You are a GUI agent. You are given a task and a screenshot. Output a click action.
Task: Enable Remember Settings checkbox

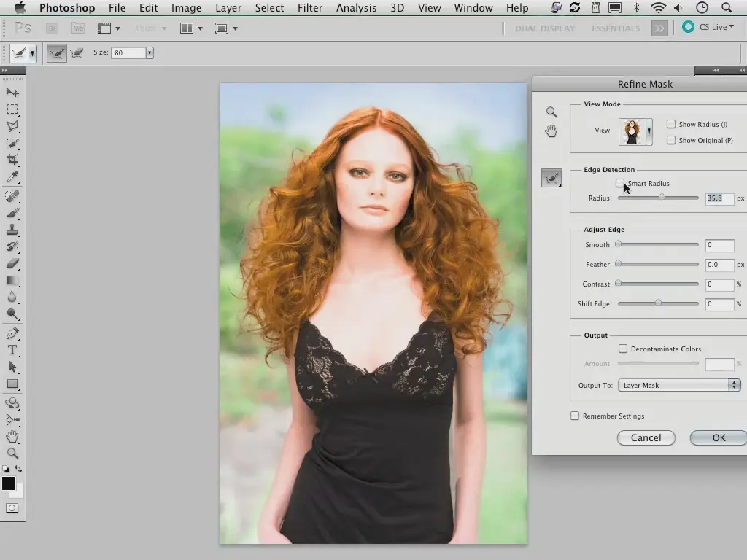575,416
